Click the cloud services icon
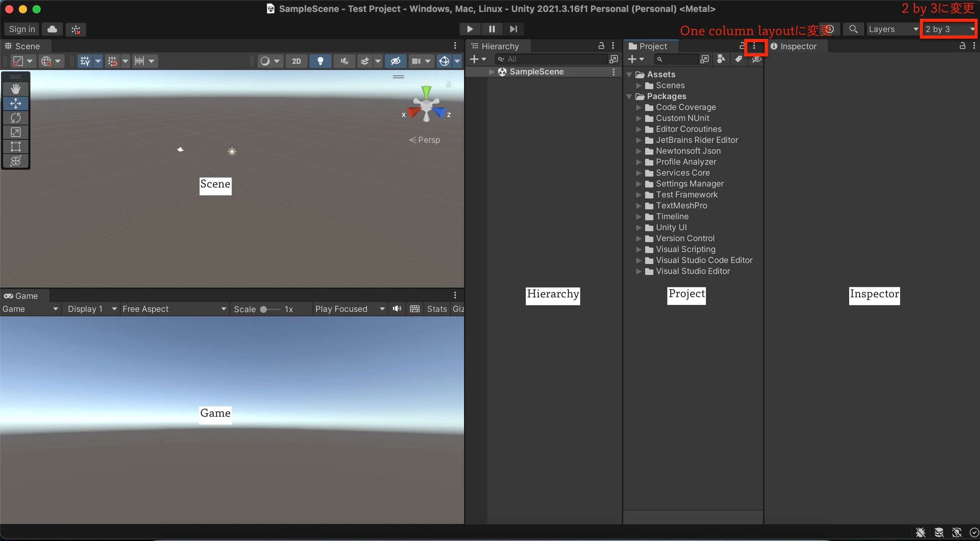The width and height of the screenshot is (980, 541). point(53,29)
